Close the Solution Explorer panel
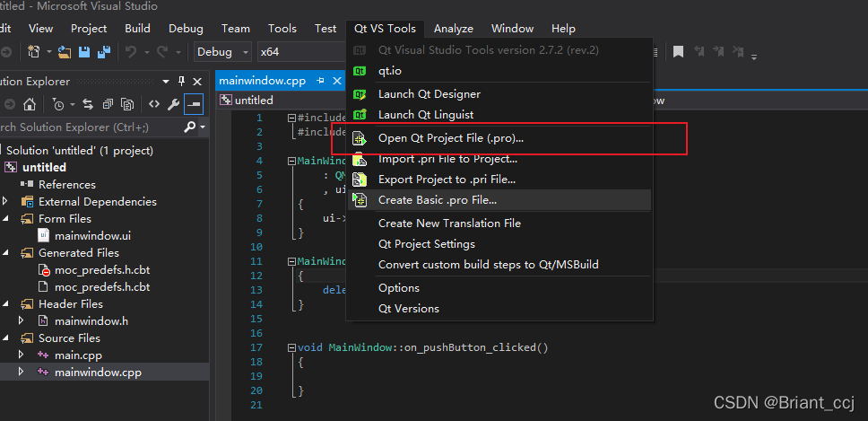This screenshot has height=421, width=868. pyautogui.click(x=197, y=82)
